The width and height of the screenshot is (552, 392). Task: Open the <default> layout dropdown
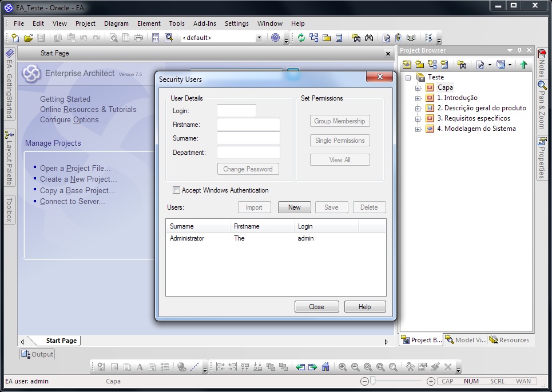[259, 38]
